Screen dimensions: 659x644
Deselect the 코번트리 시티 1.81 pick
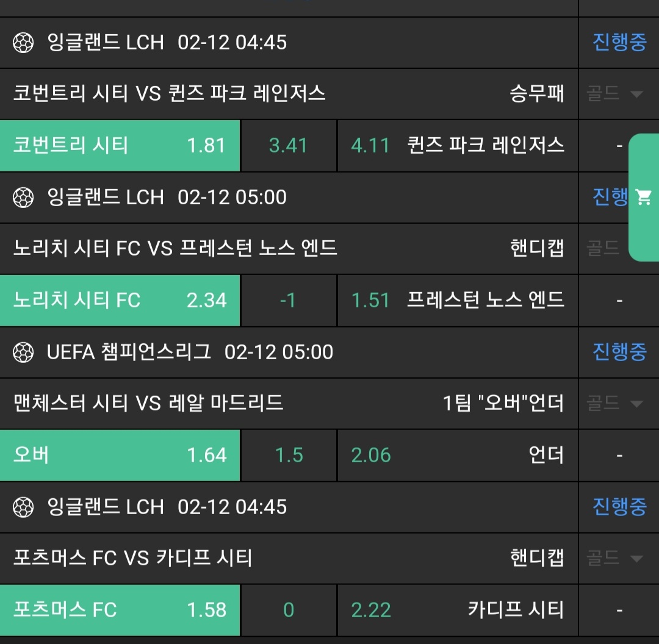pos(120,146)
